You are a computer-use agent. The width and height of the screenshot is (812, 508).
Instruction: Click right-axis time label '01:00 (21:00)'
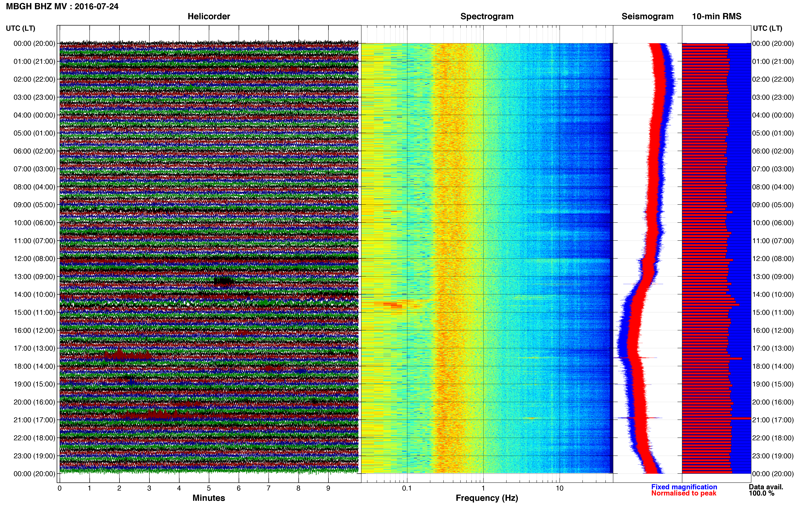coord(773,62)
